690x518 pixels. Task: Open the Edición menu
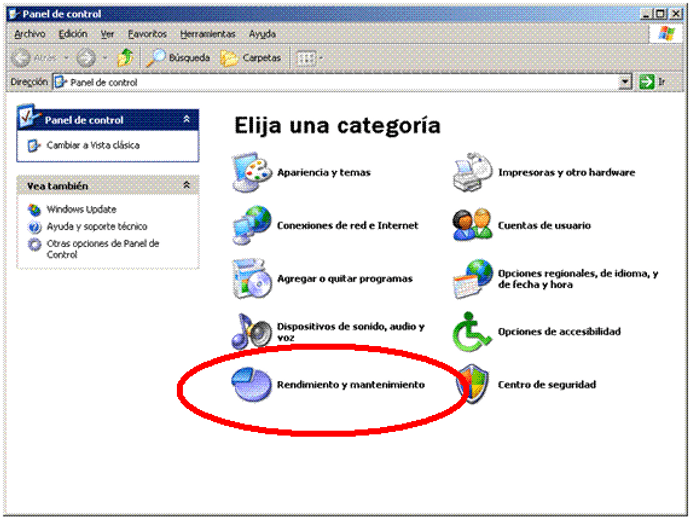[x=73, y=34]
